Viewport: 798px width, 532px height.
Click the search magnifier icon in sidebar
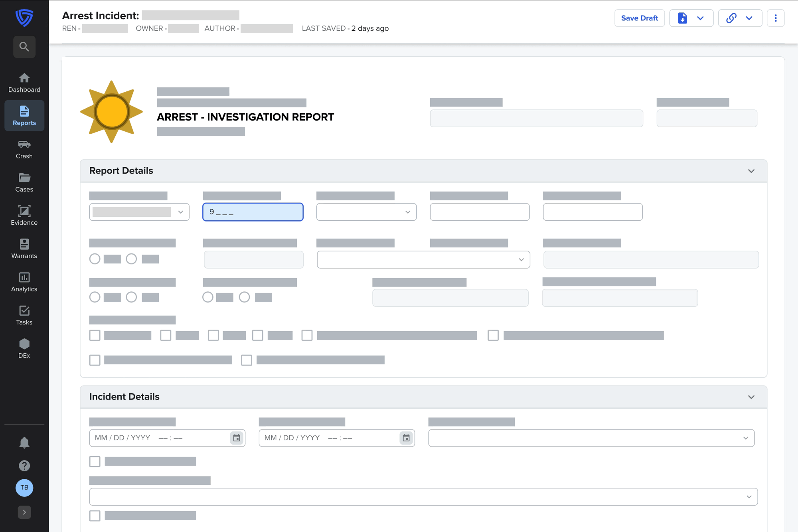coord(24,47)
